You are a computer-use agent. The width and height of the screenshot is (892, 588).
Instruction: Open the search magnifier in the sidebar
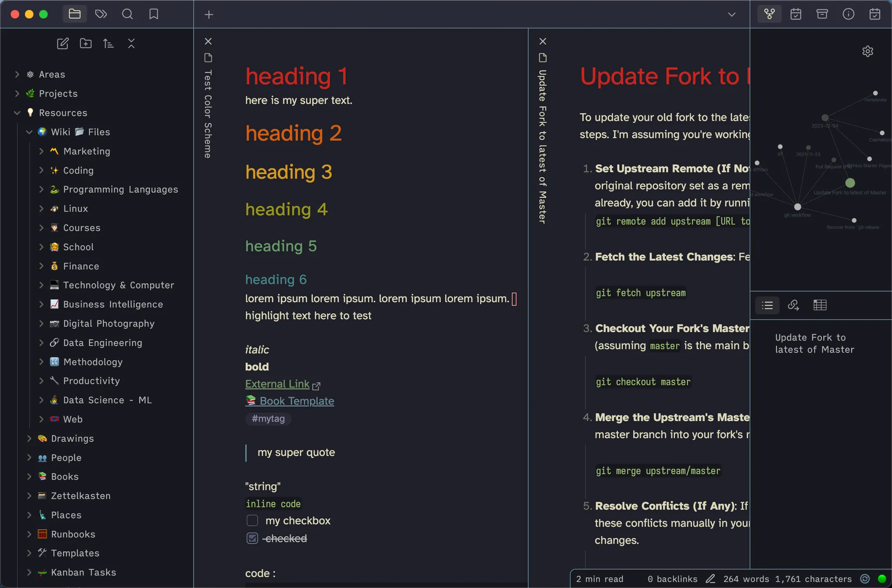pos(127,14)
